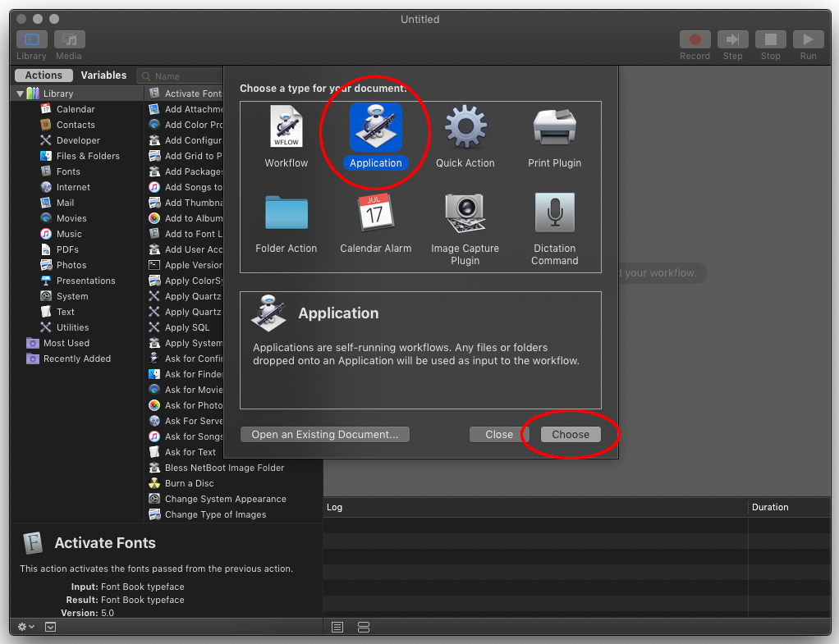Click the Stop toolbar button
The image size is (839, 644).
click(x=771, y=39)
